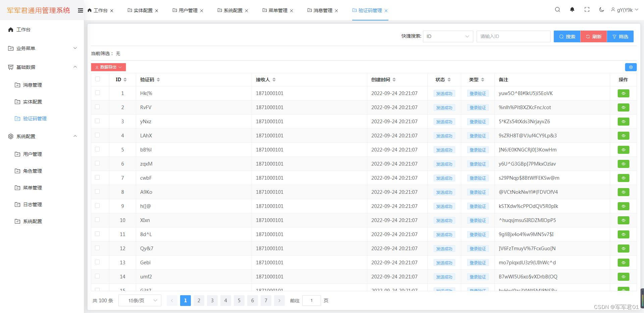View details of record ID 1 with eye icon
This screenshot has width=644, height=313.
coord(623,93)
